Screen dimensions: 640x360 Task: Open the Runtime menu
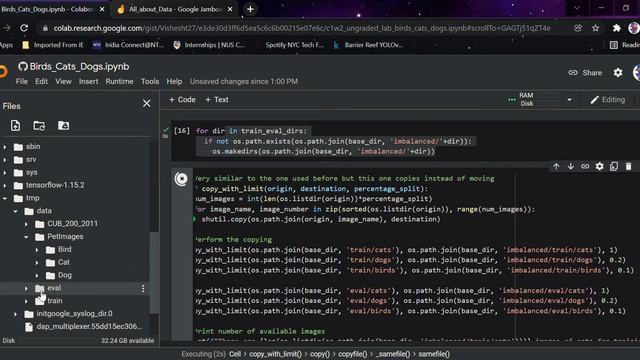pyautogui.click(x=119, y=82)
